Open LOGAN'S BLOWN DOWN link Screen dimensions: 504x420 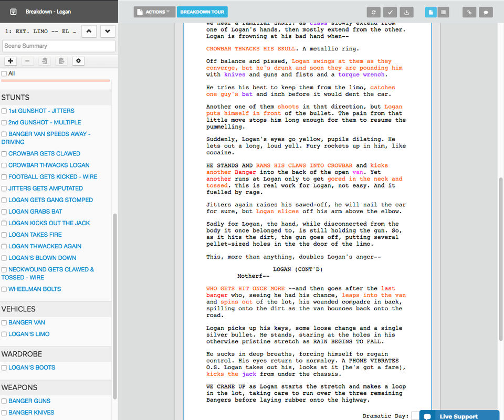coord(42,258)
